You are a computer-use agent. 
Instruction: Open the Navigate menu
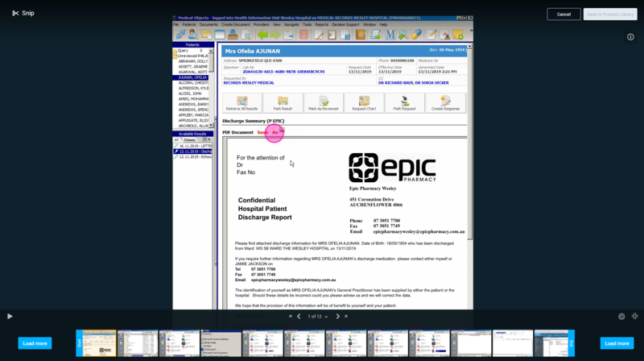[291, 25]
